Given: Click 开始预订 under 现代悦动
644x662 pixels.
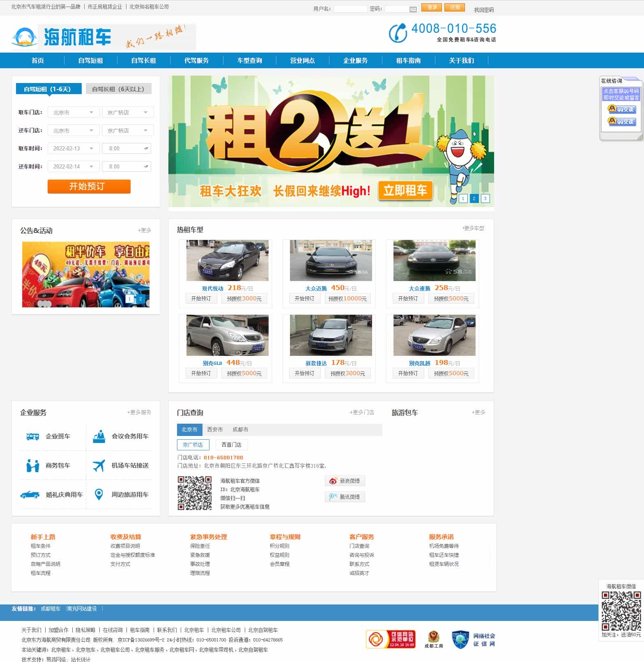Looking at the screenshot, I should coord(201,299).
